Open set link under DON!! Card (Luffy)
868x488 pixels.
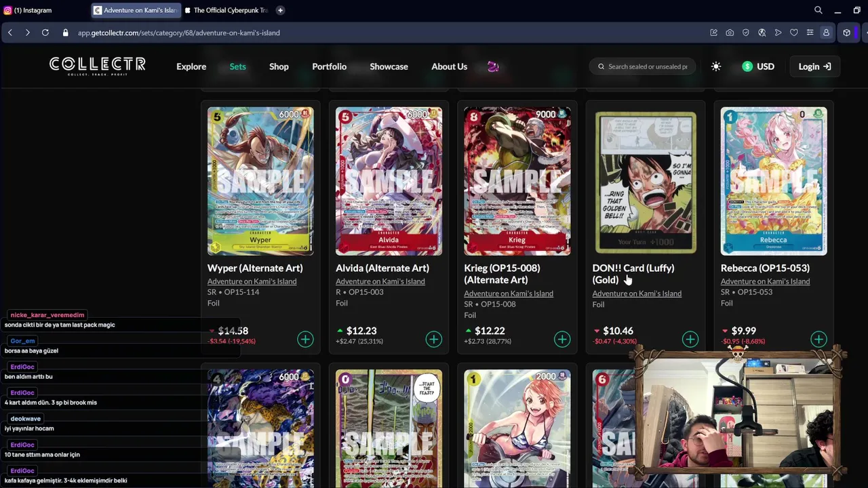[x=637, y=293]
